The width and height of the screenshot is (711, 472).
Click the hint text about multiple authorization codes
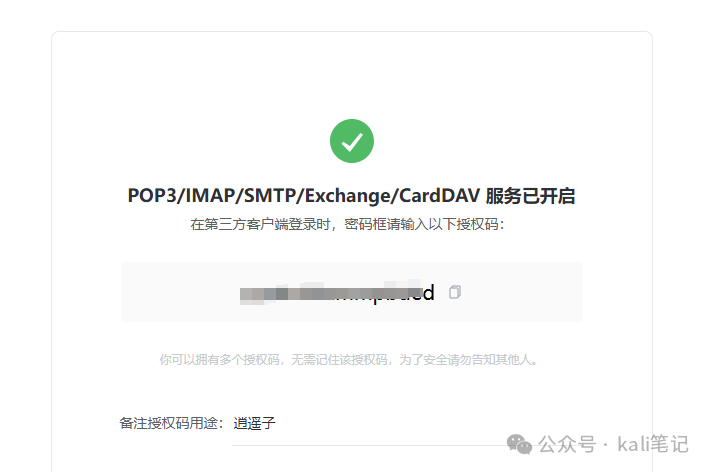[x=349, y=360]
